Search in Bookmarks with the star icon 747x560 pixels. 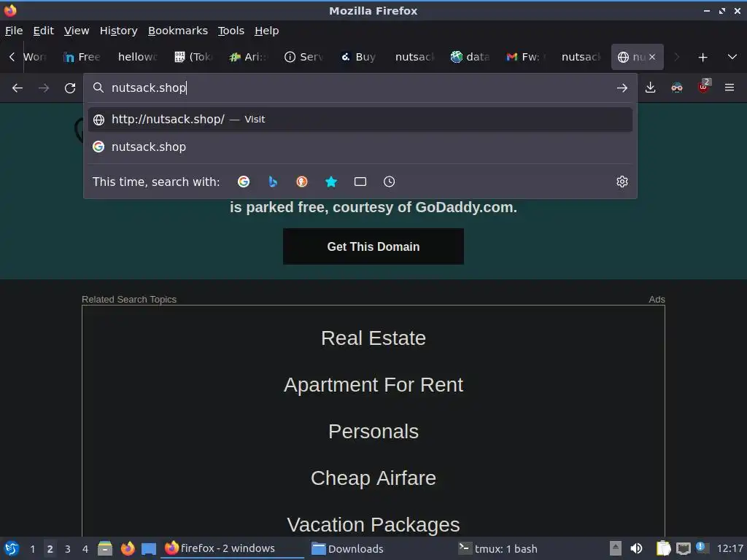coord(331,182)
